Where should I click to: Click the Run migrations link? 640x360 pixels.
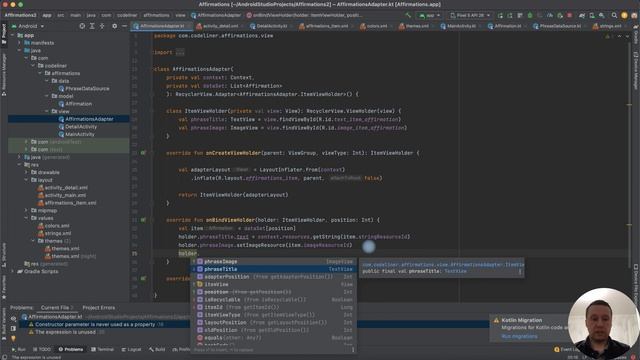[519, 336]
